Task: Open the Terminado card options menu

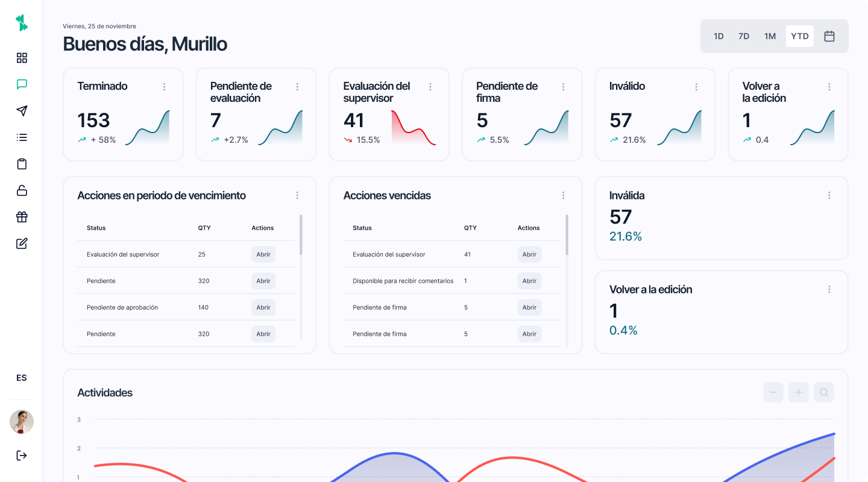Action: 164,87
